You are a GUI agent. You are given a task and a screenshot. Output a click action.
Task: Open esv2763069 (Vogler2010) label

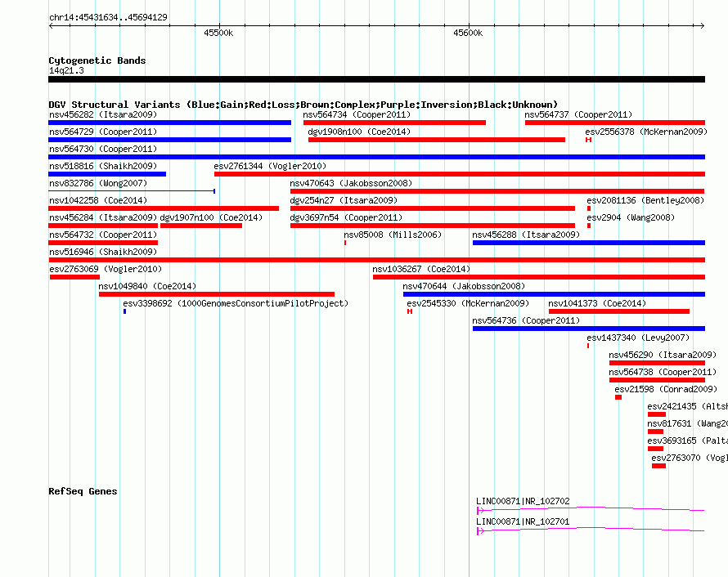pyautogui.click(x=106, y=269)
